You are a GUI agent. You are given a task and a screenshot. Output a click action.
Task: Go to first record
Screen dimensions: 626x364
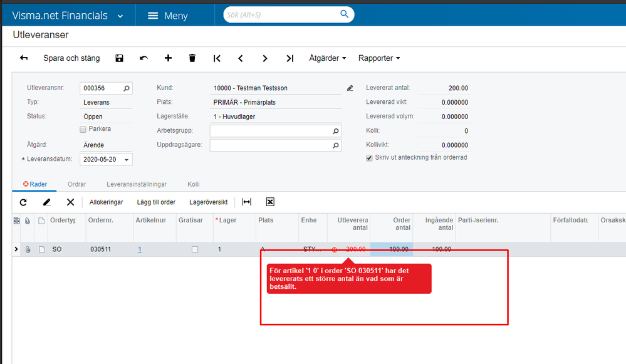[x=217, y=59]
